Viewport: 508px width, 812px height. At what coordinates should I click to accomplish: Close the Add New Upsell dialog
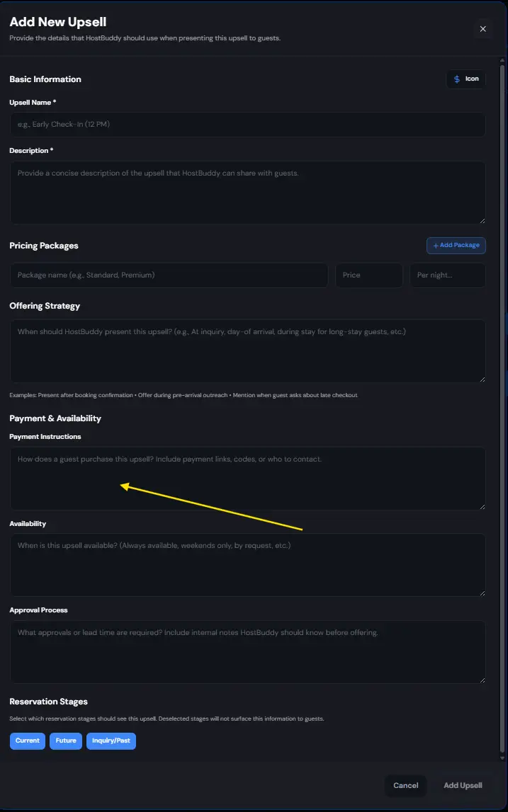482,29
